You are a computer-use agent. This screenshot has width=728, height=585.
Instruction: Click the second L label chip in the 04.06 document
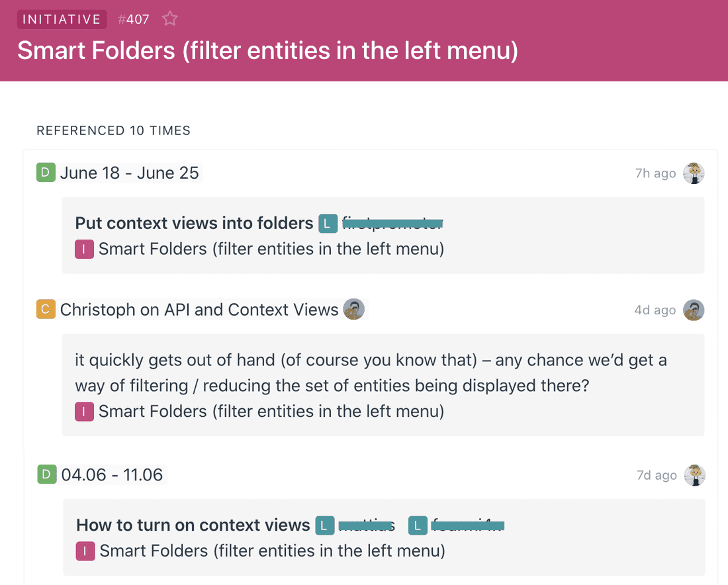[417, 525]
